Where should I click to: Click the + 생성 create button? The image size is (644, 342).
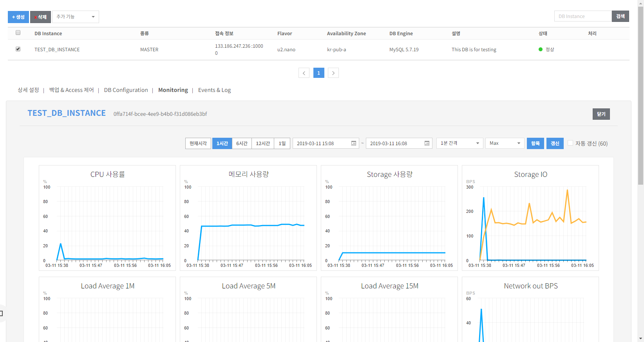[18, 17]
